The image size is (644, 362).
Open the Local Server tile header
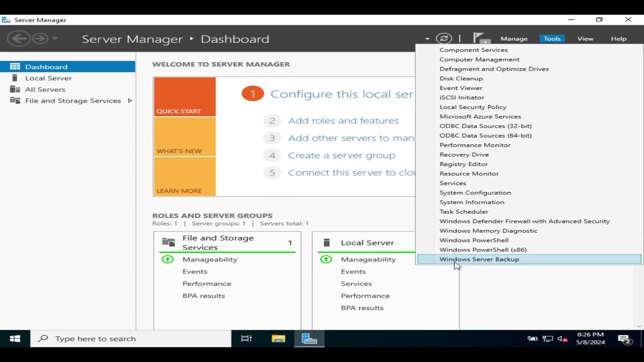(x=367, y=242)
